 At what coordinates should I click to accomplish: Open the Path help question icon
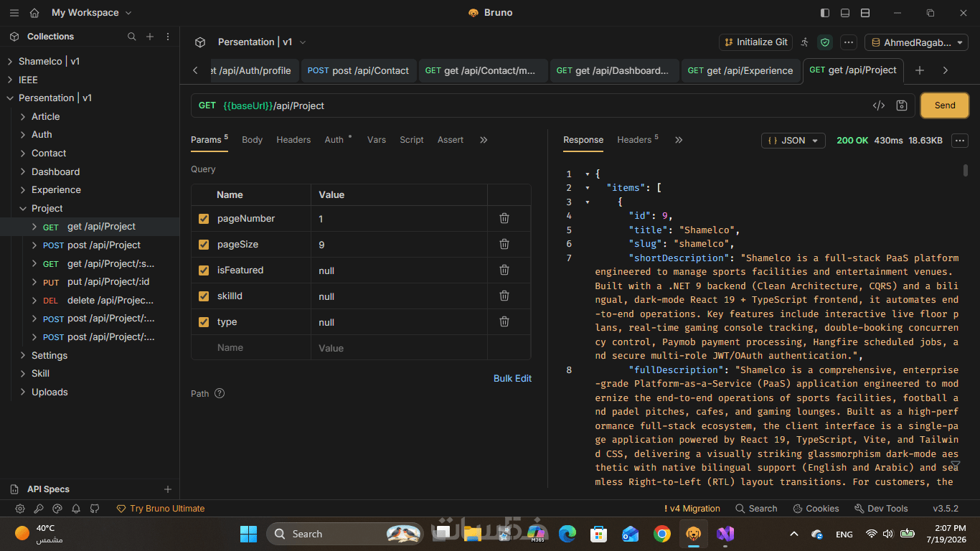coord(220,393)
